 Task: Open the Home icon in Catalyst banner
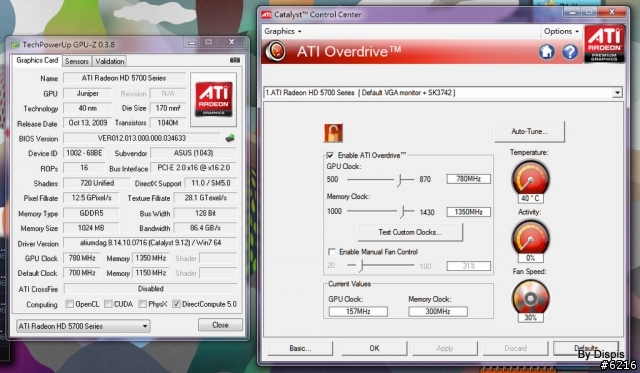click(x=547, y=52)
